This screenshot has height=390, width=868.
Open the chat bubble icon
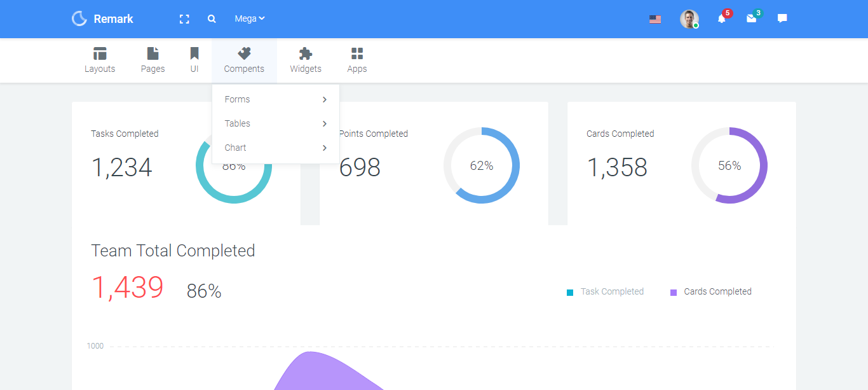click(x=782, y=19)
